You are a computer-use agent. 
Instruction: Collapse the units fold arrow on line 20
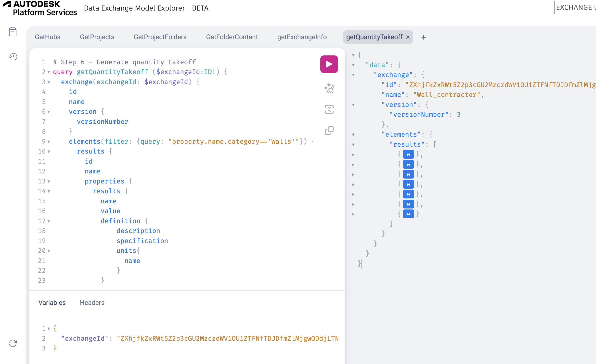[x=49, y=251]
